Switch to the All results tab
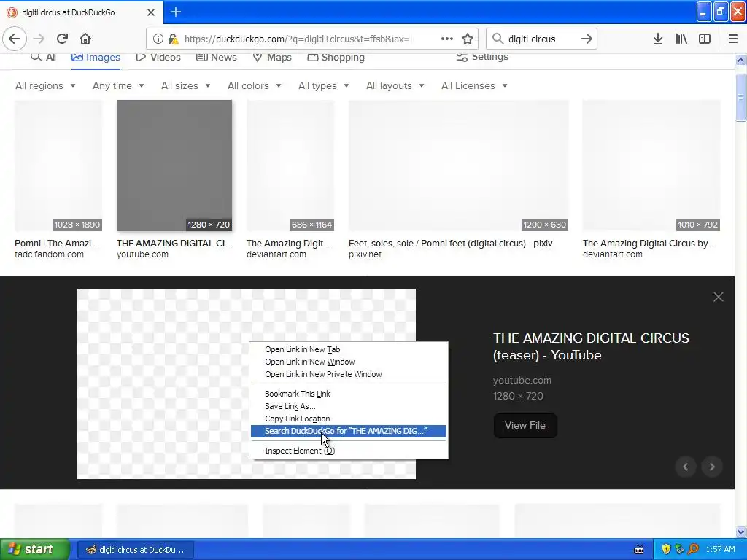The image size is (747, 560). pos(43,57)
